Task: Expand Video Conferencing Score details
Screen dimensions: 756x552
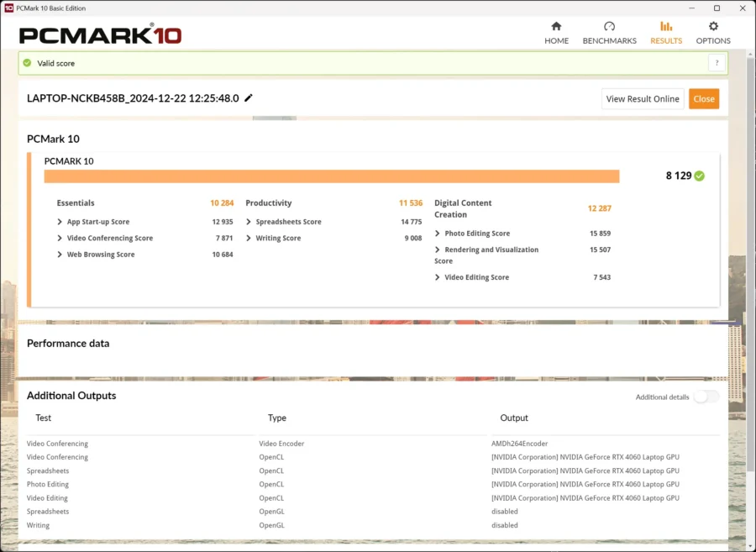Action: [x=60, y=238]
